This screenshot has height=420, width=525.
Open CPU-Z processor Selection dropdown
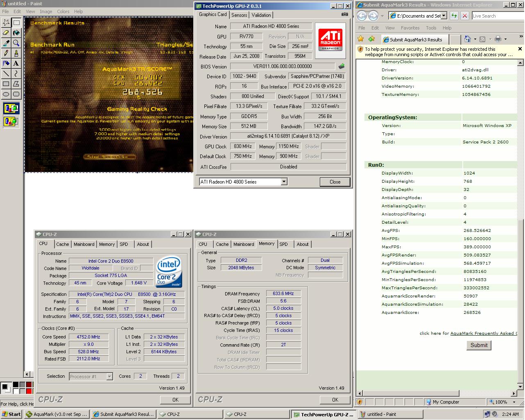(109, 376)
